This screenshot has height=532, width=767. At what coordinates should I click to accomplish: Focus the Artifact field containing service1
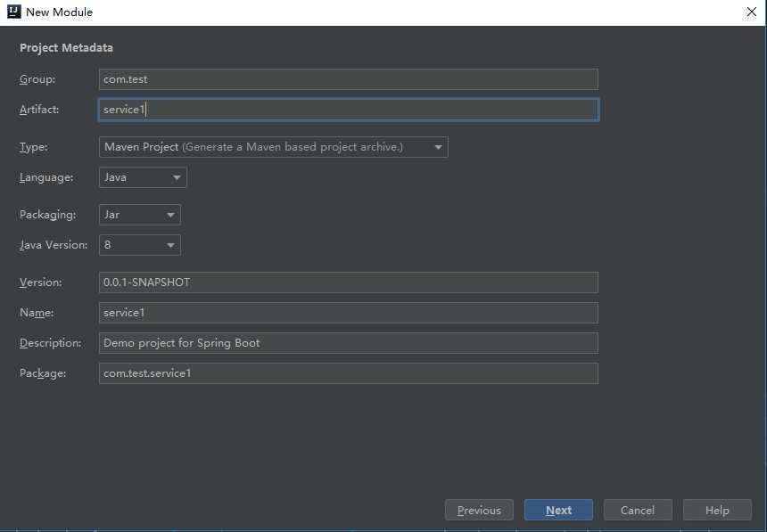(x=349, y=110)
